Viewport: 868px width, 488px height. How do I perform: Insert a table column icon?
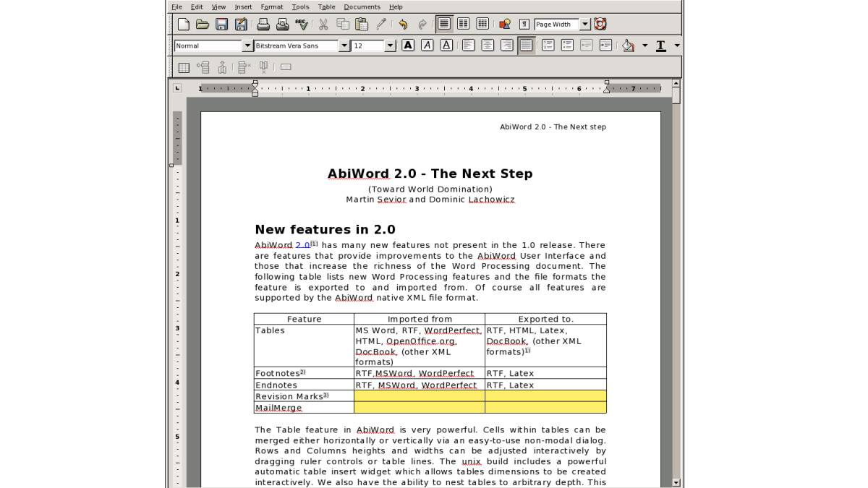tap(222, 67)
